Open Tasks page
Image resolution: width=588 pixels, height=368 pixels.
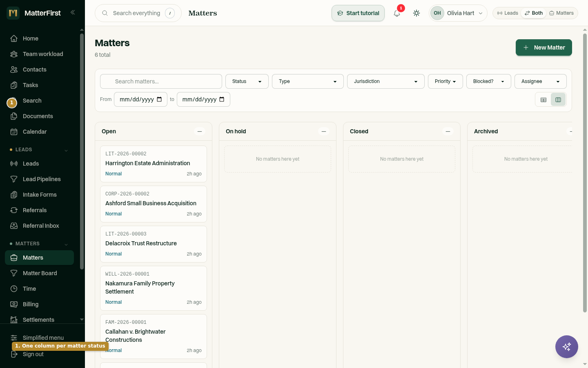39,85
